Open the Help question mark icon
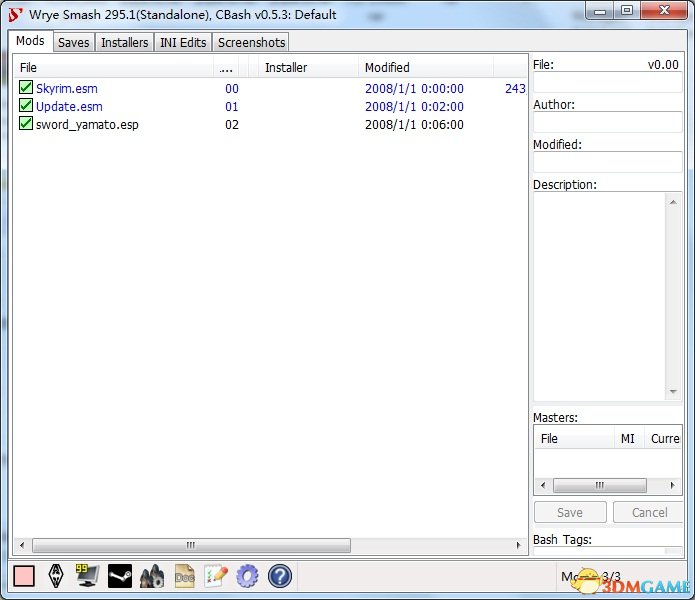 (280, 576)
